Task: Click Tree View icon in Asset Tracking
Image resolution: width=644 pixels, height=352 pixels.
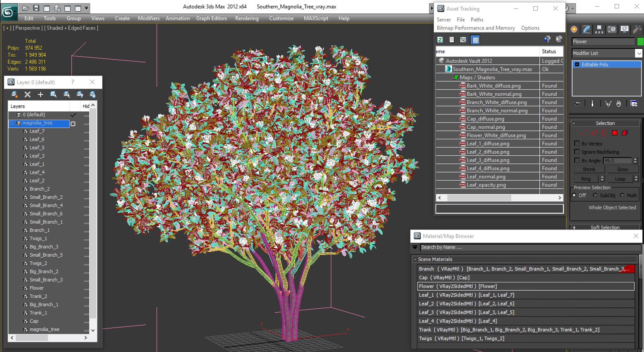Action: [x=463, y=40]
